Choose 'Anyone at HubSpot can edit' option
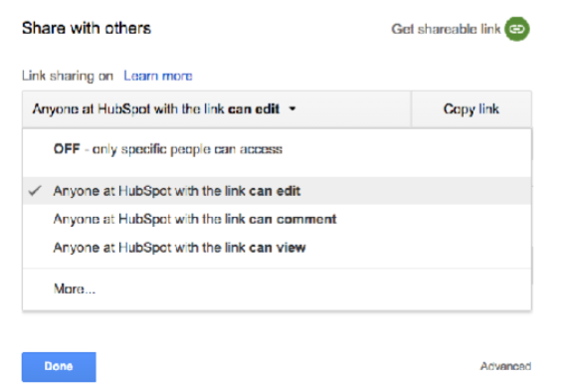 277,191
